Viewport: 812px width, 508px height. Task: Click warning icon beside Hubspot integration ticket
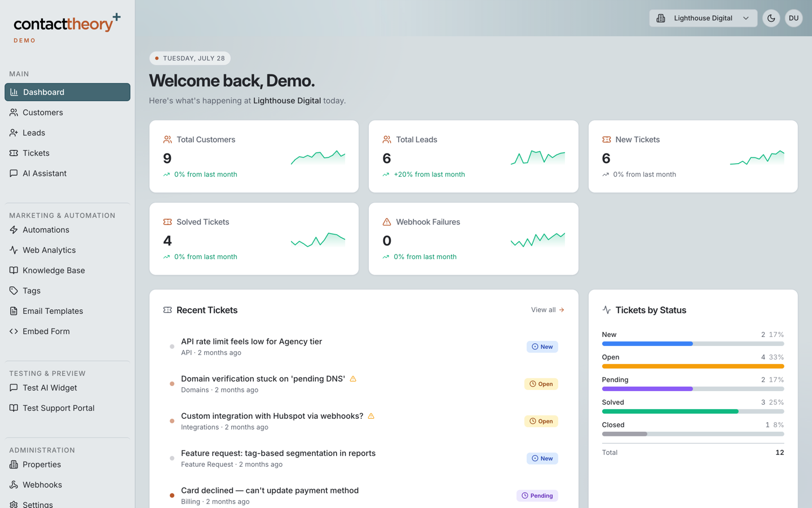(x=371, y=416)
